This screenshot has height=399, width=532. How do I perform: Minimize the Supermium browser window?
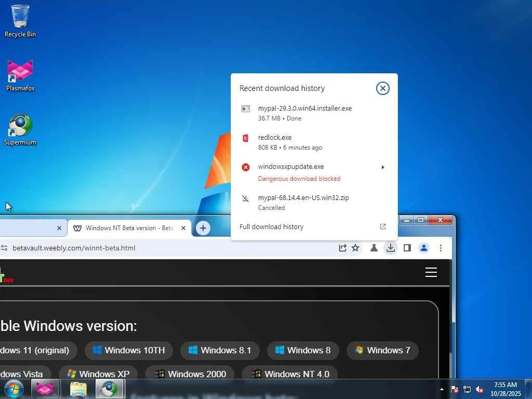click(x=407, y=220)
